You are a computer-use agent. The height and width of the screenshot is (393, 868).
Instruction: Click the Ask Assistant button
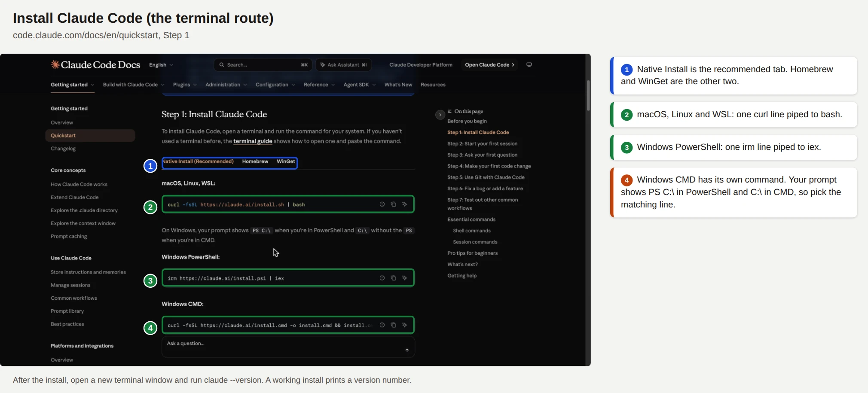pyautogui.click(x=344, y=65)
